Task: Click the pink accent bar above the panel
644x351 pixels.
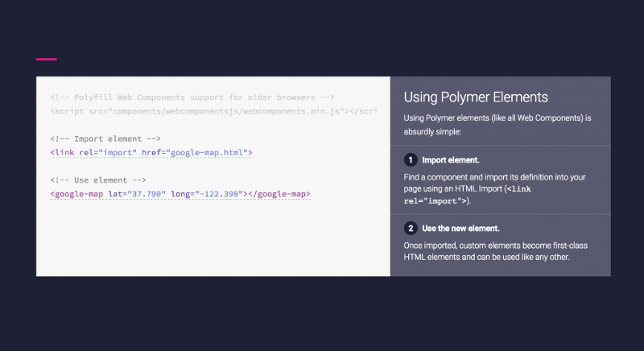Action: (47, 59)
